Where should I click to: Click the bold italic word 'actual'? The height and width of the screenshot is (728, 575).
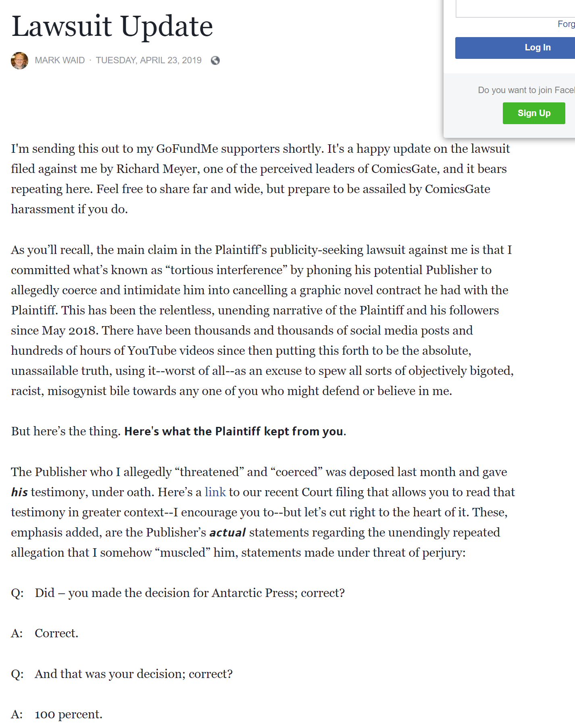point(227,532)
